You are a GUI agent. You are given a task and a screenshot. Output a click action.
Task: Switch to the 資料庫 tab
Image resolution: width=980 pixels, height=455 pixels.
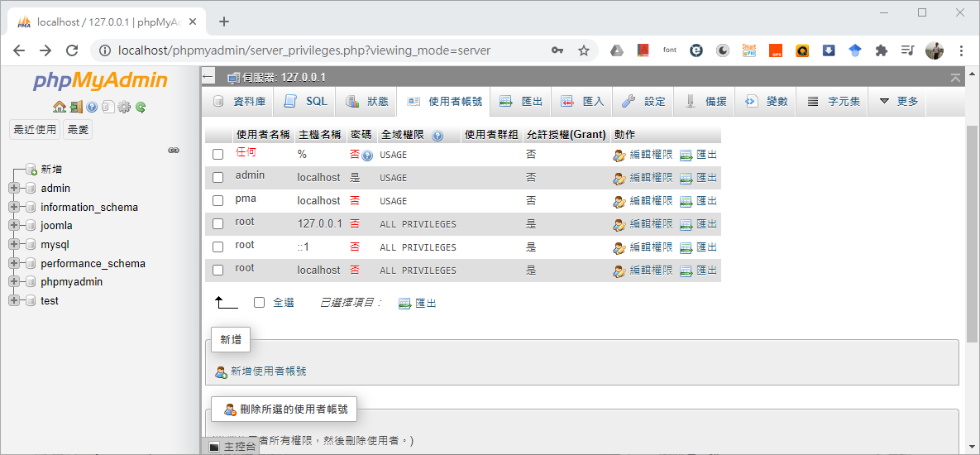[239, 101]
